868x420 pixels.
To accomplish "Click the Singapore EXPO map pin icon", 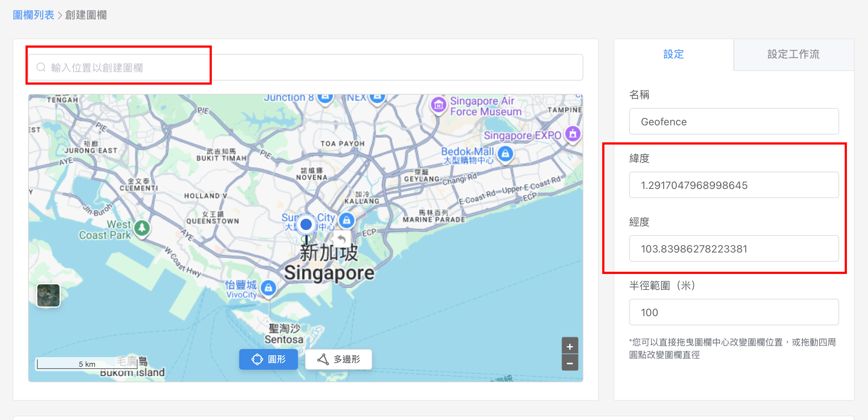I will tap(573, 134).
